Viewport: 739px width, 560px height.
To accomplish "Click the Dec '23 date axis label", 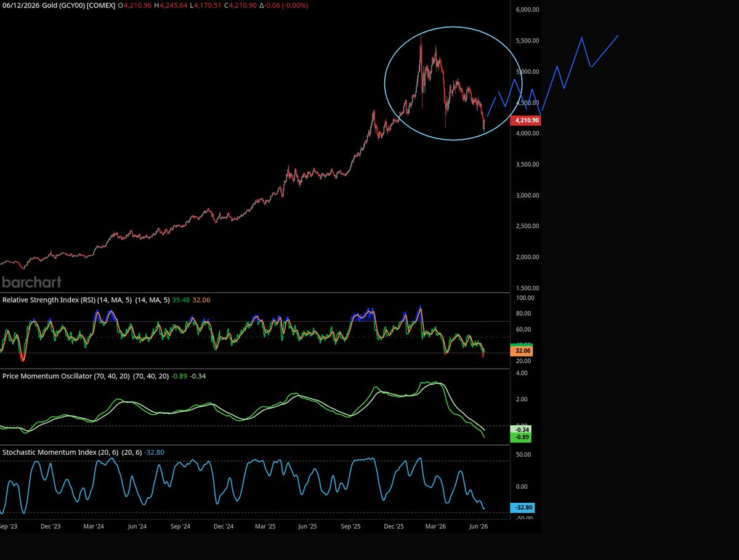I will [50, 527].
